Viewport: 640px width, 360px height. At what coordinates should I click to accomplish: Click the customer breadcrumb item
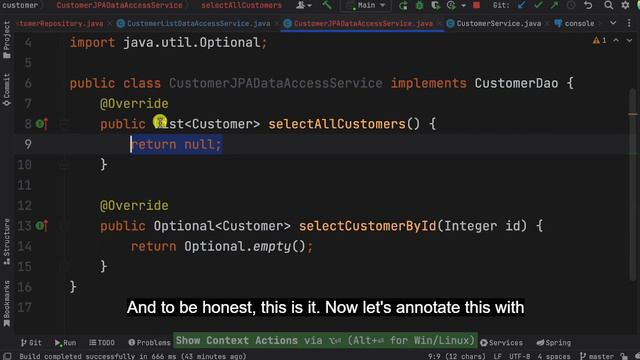point(19,5)
